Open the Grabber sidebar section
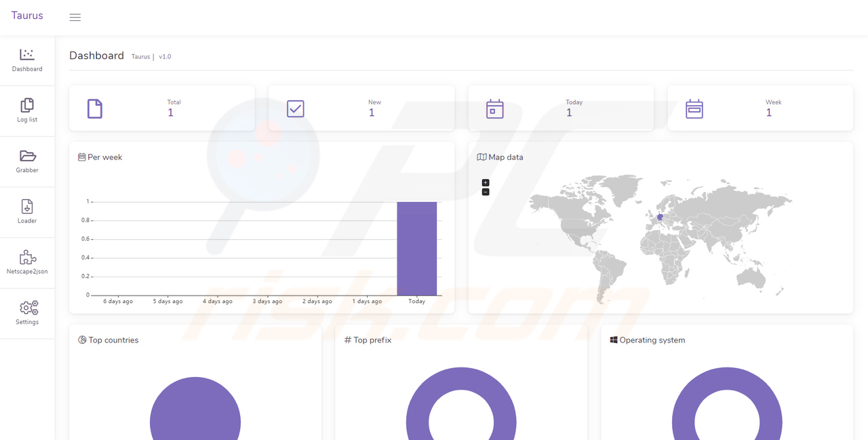 pos(27,162)
